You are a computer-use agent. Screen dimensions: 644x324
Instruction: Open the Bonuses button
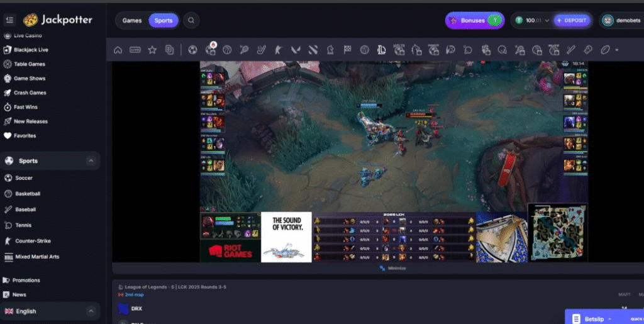[x=474, y=21]
